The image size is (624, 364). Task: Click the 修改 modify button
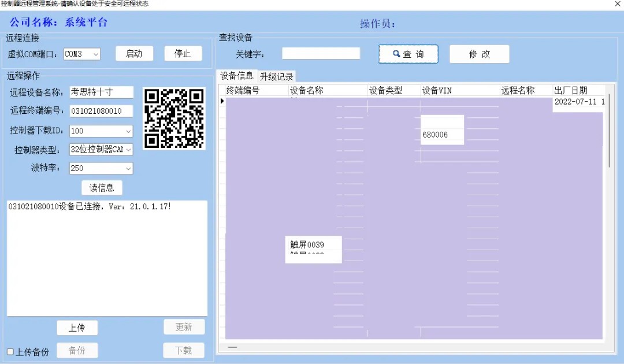[479, 54]
